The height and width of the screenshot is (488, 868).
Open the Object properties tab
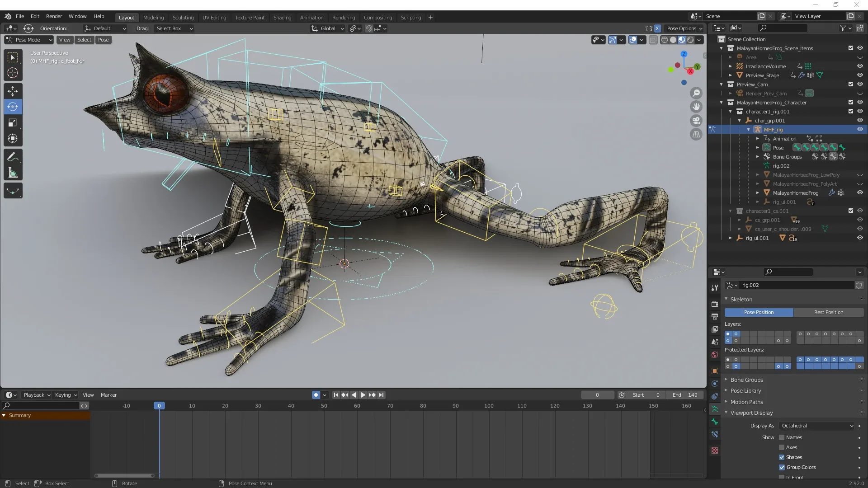tap(715, 371)
